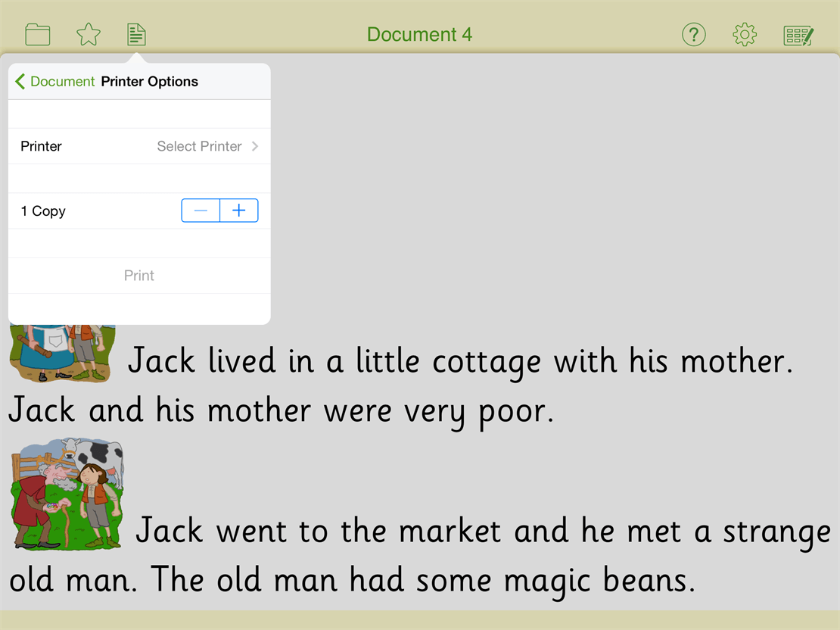840x630 pixels.
Task: Tap the document page icon in toolbar
Action: 136,35
